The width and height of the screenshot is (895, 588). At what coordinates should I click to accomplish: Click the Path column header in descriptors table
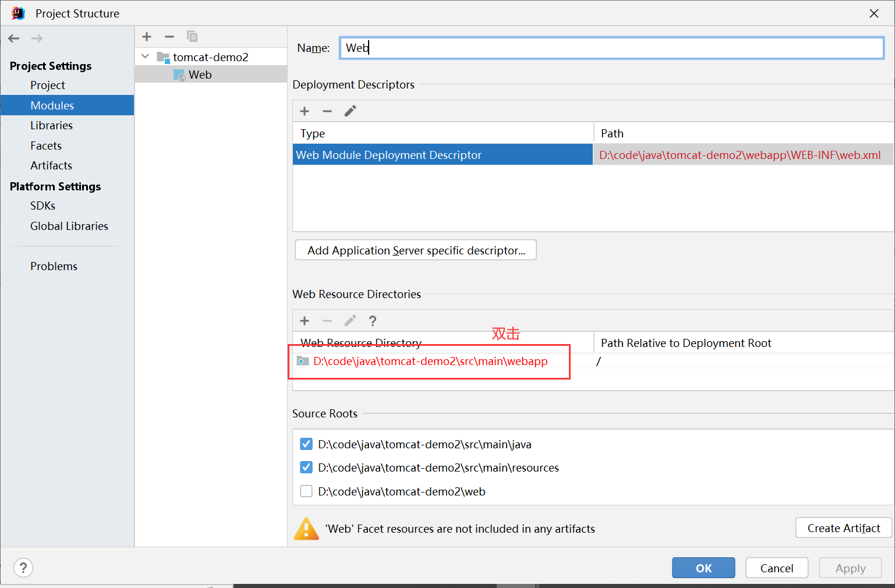click(x=744, y=133)
